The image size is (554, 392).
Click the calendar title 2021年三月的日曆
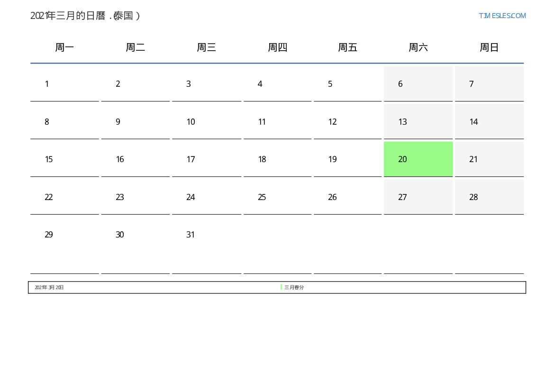(85, 16)
